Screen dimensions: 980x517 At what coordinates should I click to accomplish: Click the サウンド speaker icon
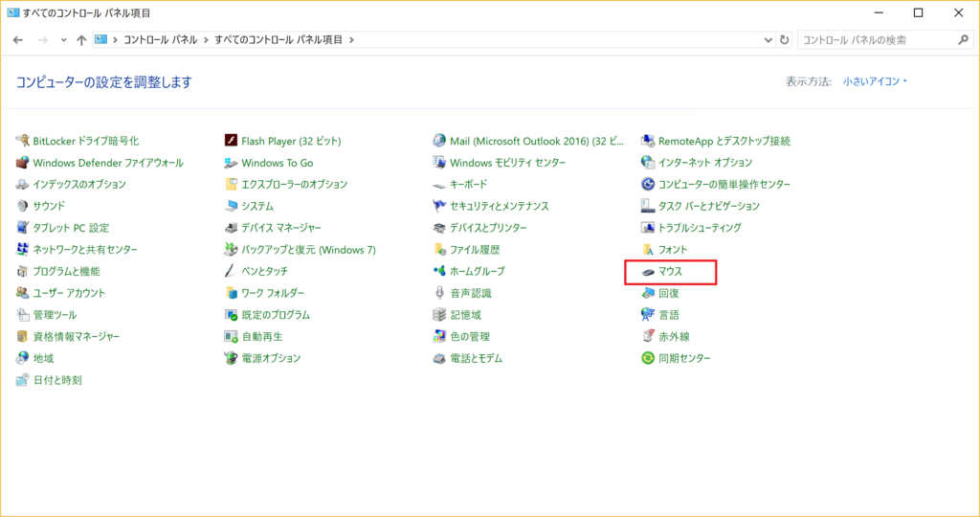pyautogui.click(x=23, y=206)
